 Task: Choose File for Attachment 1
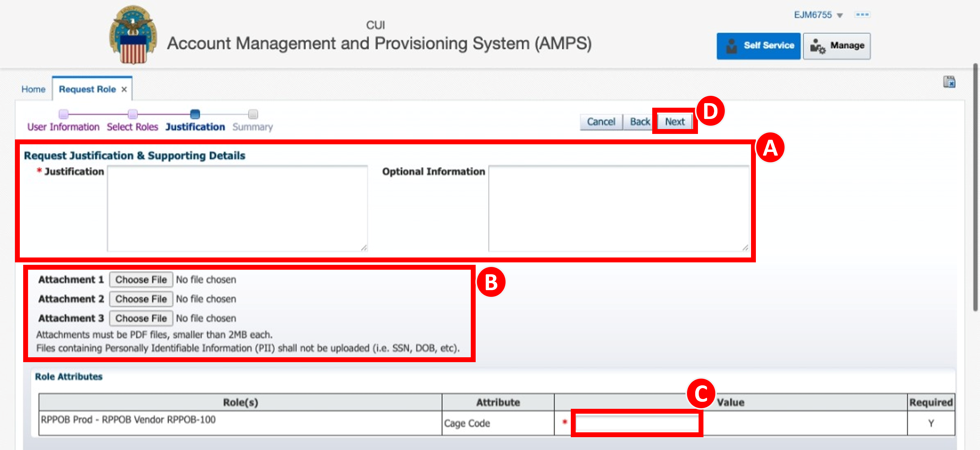point(141,279)
